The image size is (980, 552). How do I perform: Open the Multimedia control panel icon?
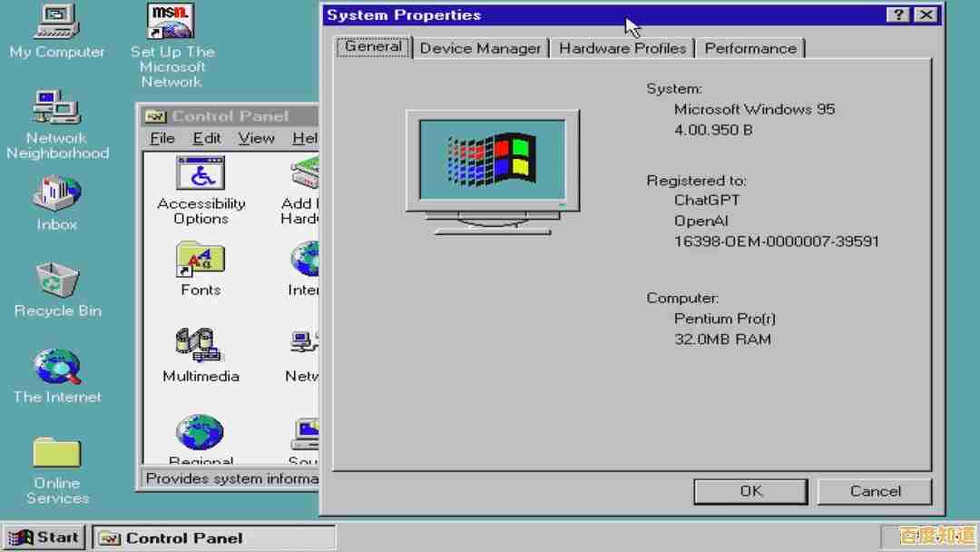click(201, 346)
